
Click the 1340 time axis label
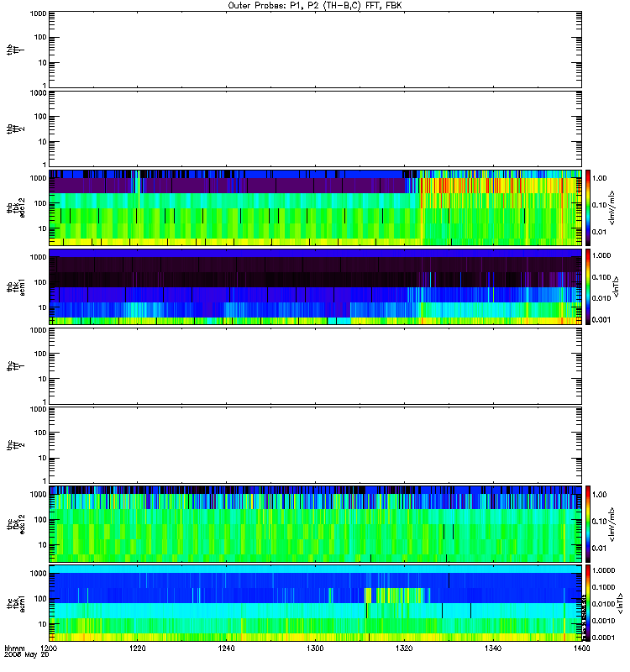tap(493, 648)
